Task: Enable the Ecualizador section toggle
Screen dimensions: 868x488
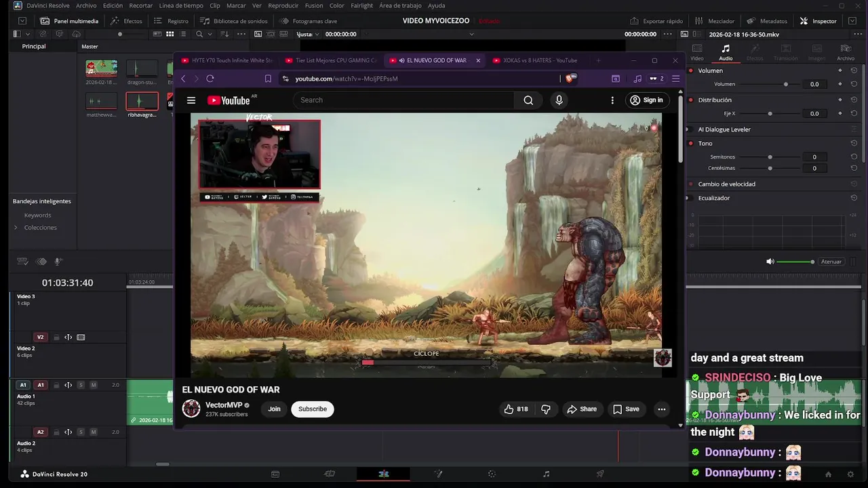Action: 691,198
